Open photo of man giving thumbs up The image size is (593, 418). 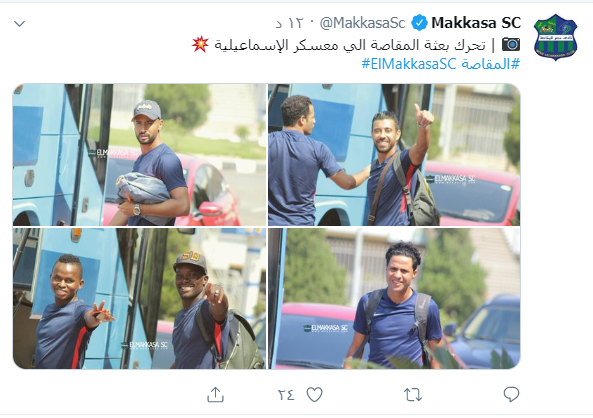click(x=394, y=155)
